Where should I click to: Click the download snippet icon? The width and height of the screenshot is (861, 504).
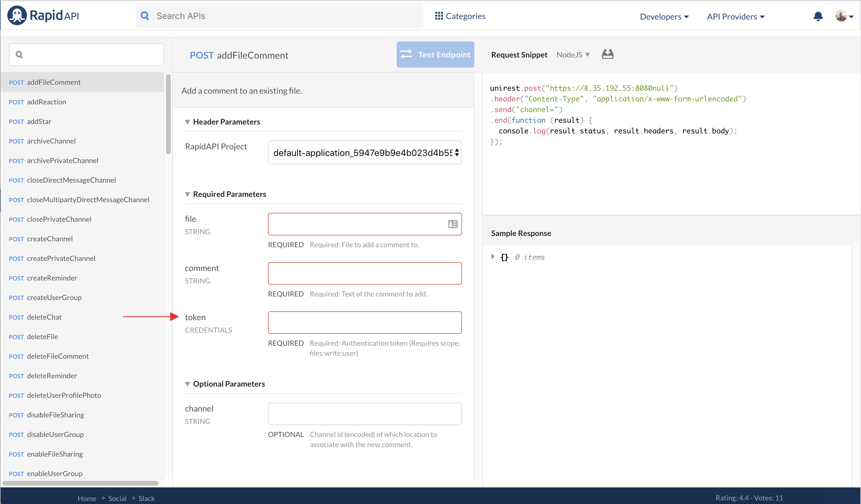click(x=608, y=54)
